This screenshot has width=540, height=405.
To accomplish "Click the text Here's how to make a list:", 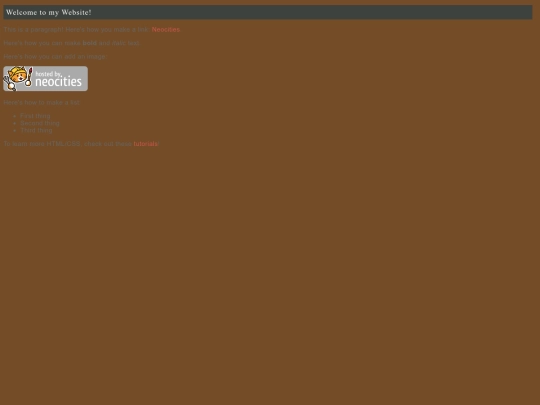I will click(42, 103).
